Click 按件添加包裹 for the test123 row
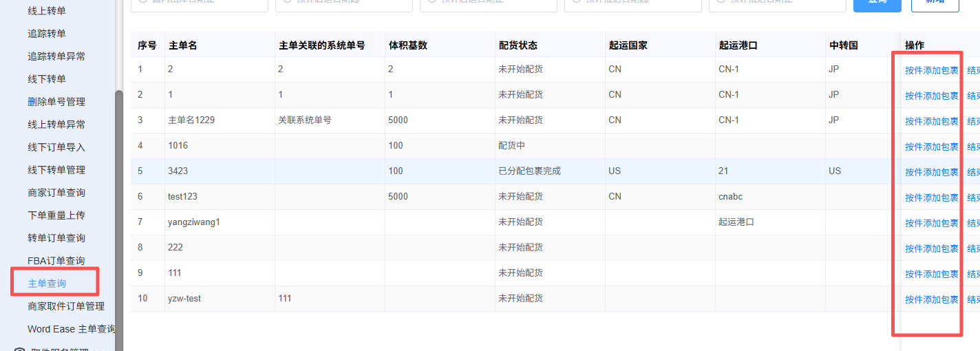Viewport: 980px width, 351px height. click(931, 198)
